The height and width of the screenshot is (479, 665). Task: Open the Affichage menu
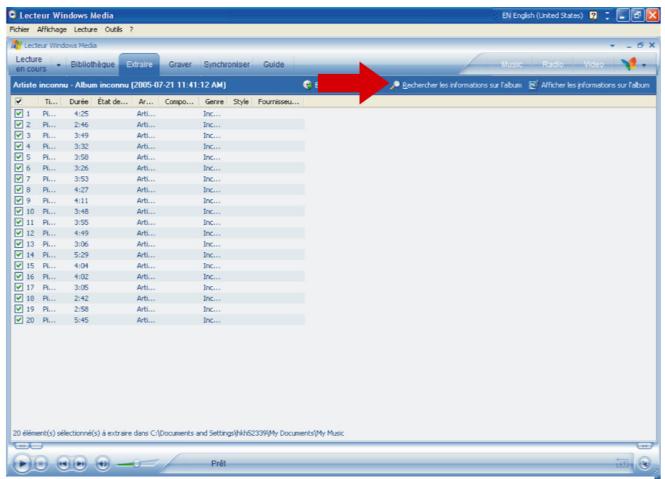[52, 29]
